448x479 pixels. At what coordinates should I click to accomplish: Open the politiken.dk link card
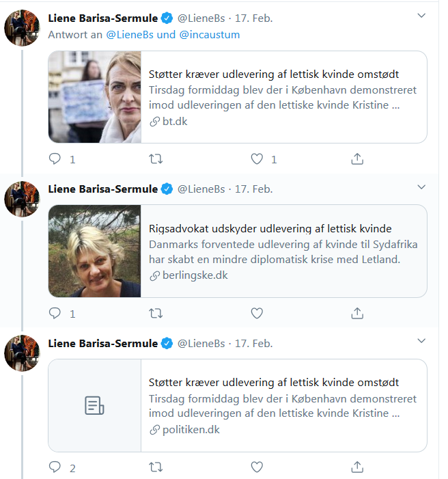[x=238, y=405]
